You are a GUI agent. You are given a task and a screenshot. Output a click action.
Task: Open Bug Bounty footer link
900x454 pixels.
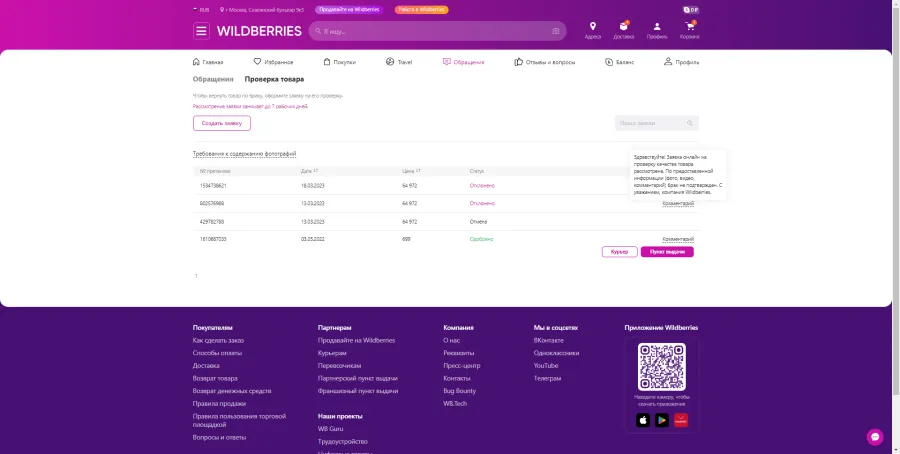point(459,391)
